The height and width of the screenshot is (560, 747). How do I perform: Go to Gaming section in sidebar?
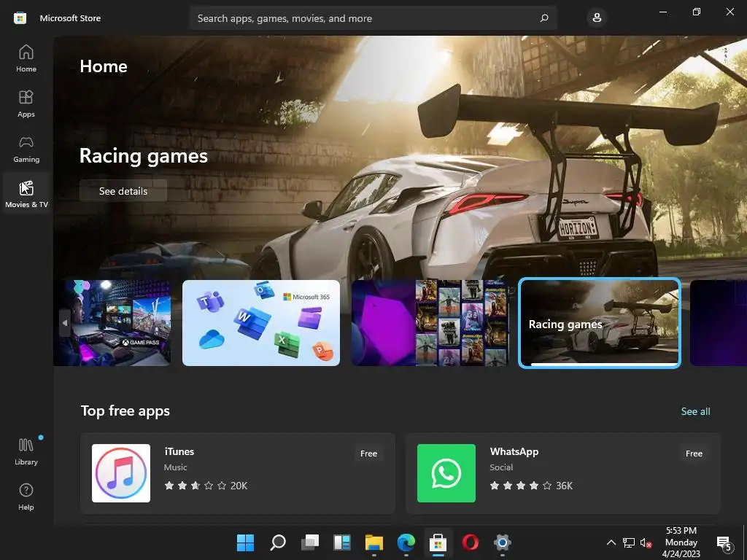click(x=26, y=149)
